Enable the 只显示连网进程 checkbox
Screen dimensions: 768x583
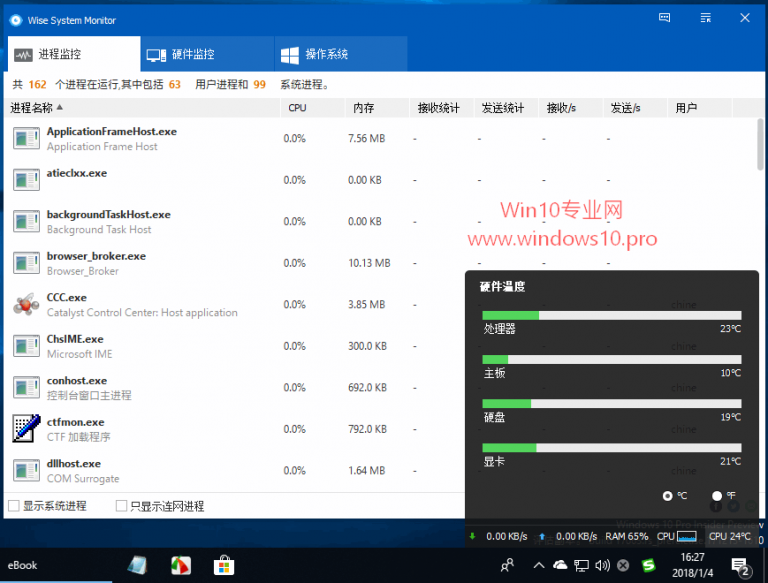121,506
